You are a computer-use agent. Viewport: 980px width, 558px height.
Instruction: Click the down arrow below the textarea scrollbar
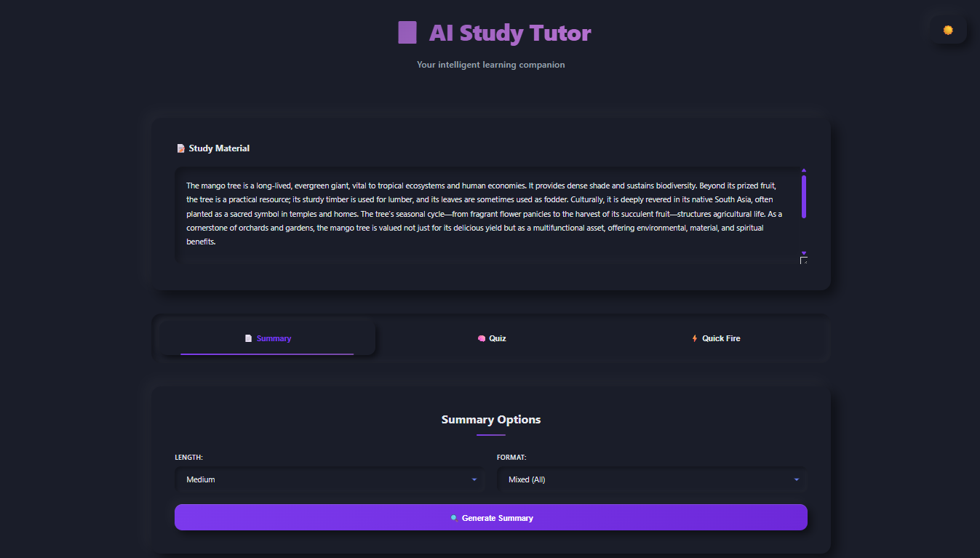pos(803,255)
